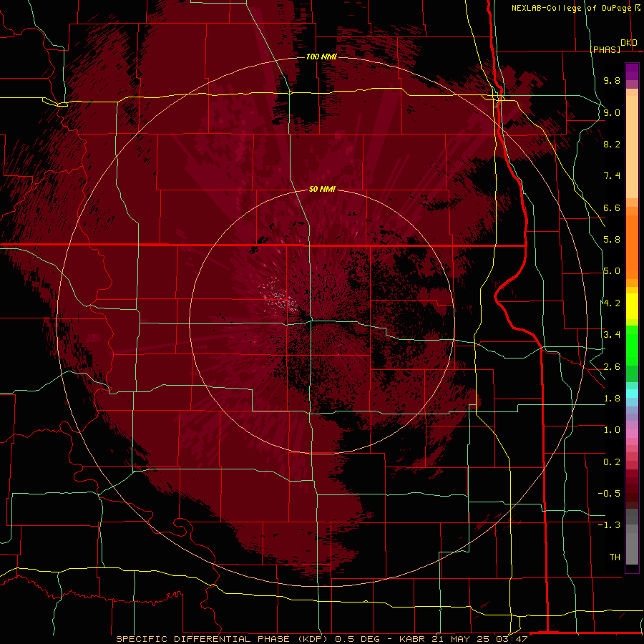
Task: Click the 4.2 scale value
Action: 612,303
